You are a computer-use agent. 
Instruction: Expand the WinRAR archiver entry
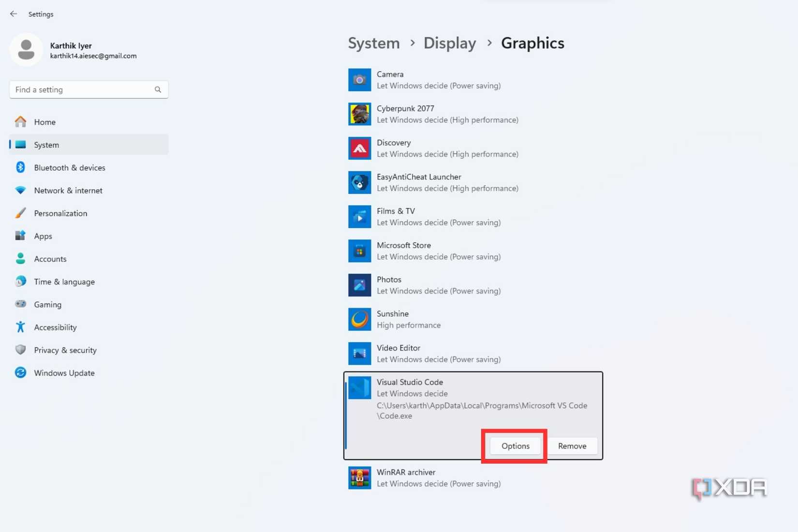coord(473,478)
